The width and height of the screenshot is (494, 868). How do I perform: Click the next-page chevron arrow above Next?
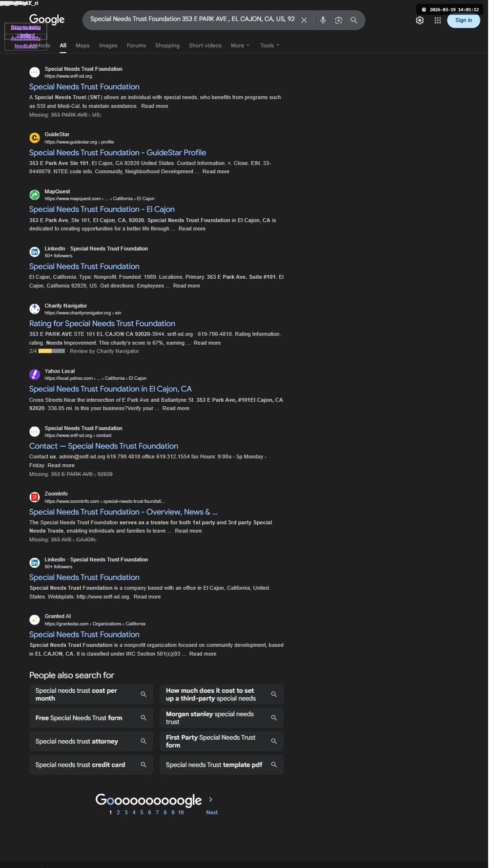(x=211, y=799)
